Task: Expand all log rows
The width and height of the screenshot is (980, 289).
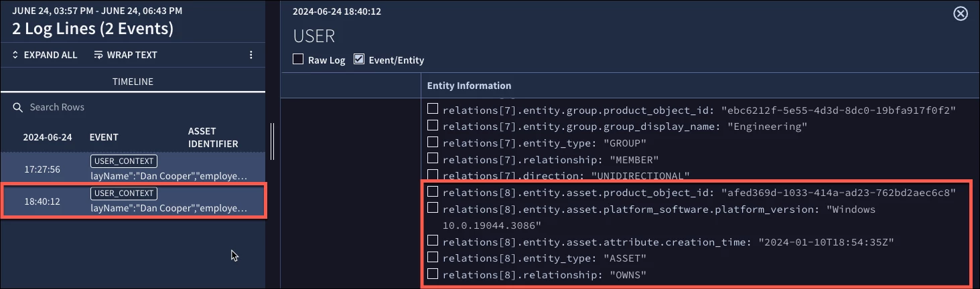Action: 45,55
